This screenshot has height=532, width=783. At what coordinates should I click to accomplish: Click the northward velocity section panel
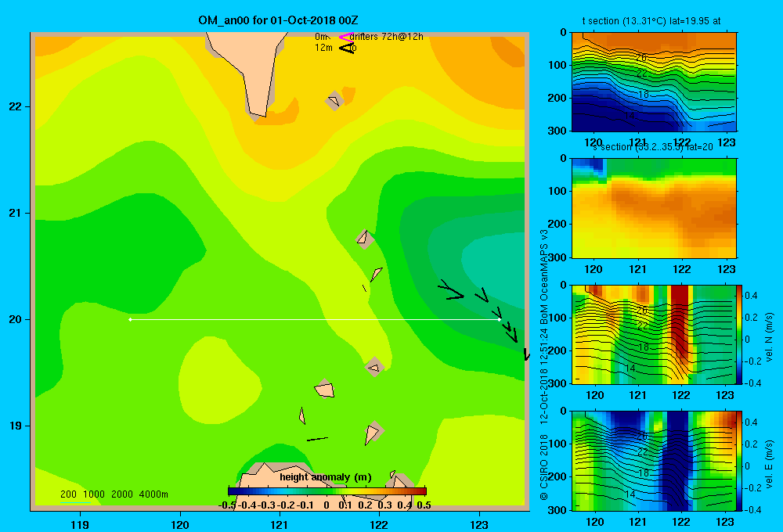(x=654, y=334)
